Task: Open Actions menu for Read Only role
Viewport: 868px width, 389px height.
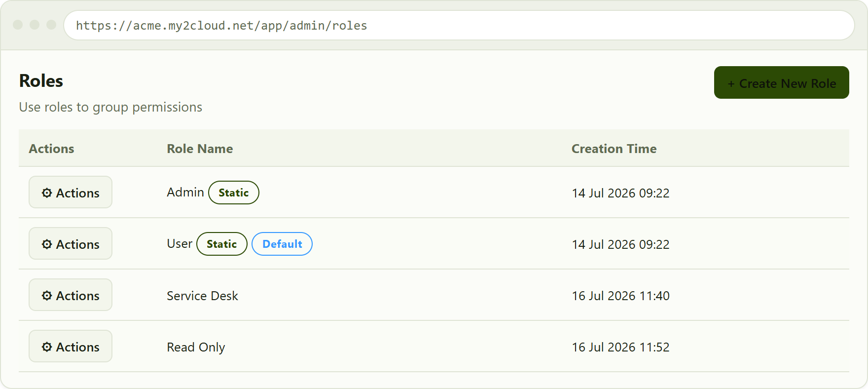Action: tap(71, 346)
